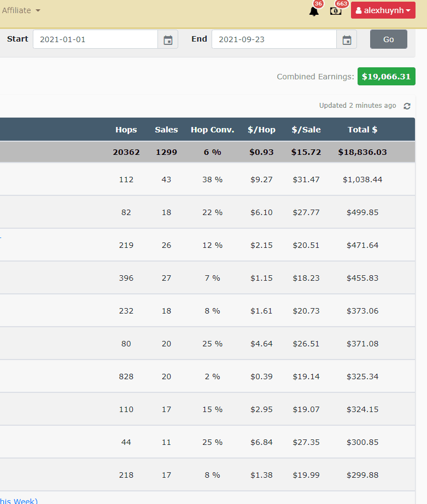This screenshot has width=427, height=504.
Task: Open the money icon with 663 badge
Action: pos(336,11)
